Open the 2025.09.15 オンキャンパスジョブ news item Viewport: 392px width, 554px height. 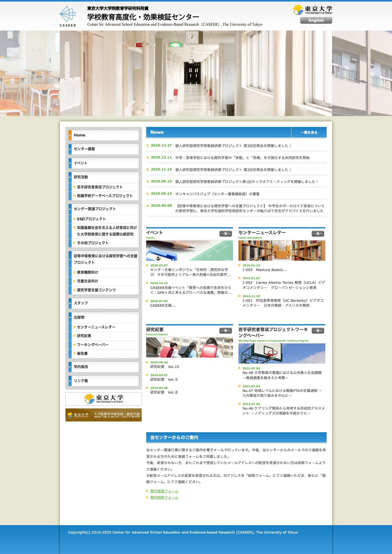tap(217, 194)
